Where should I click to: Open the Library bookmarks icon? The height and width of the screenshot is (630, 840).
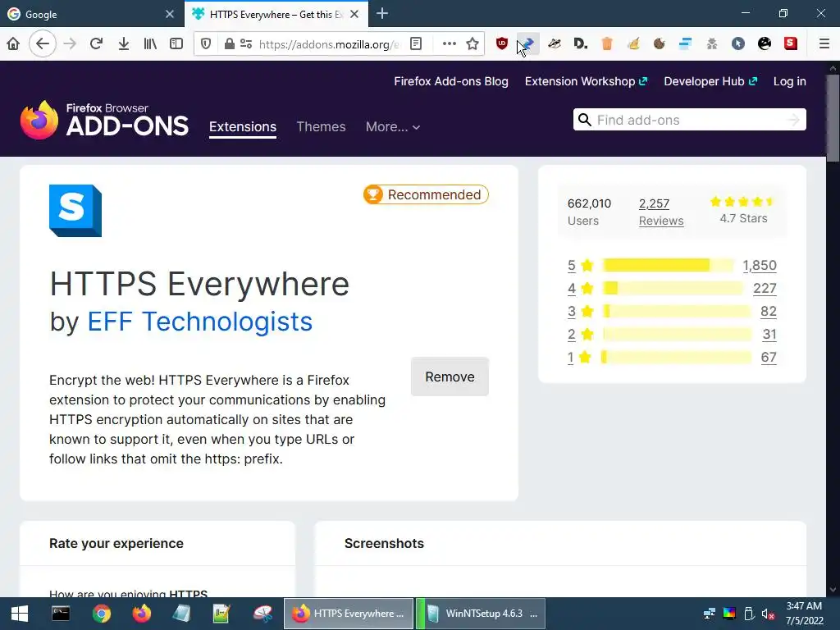click(x=150, y=44)
